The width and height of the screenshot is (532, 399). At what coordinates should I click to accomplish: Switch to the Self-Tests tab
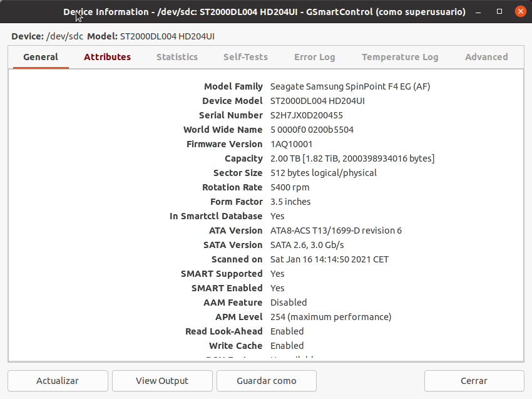[245, 57]
